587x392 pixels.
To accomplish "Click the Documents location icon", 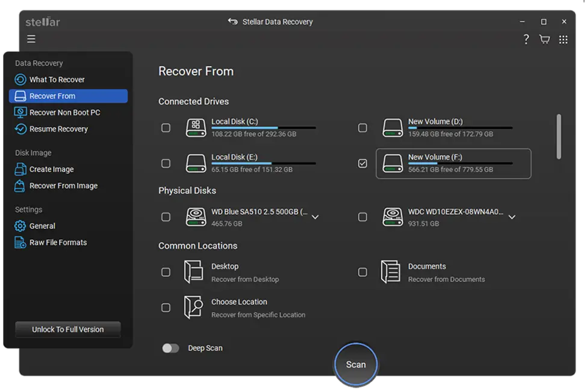I will click(x=390, y=272).
